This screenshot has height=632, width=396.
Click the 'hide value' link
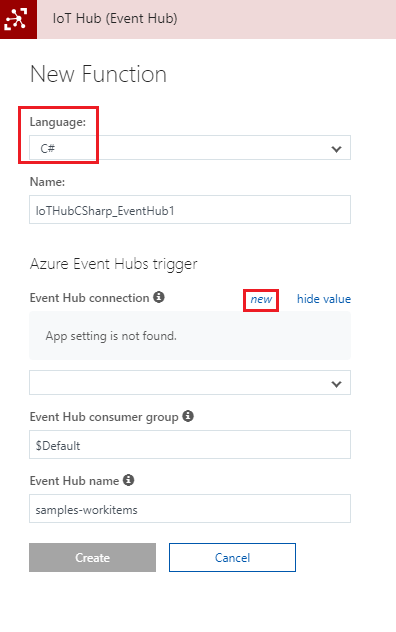(x=324, y=299)
